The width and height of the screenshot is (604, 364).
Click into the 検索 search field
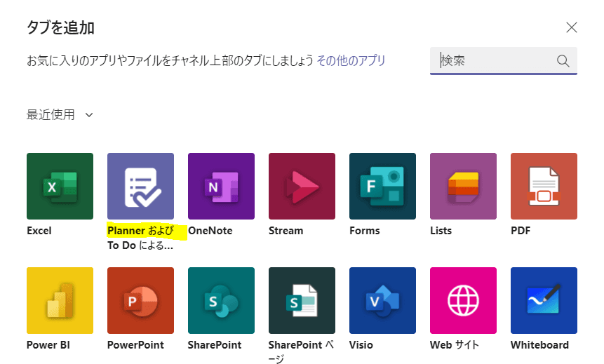(495, 61)
